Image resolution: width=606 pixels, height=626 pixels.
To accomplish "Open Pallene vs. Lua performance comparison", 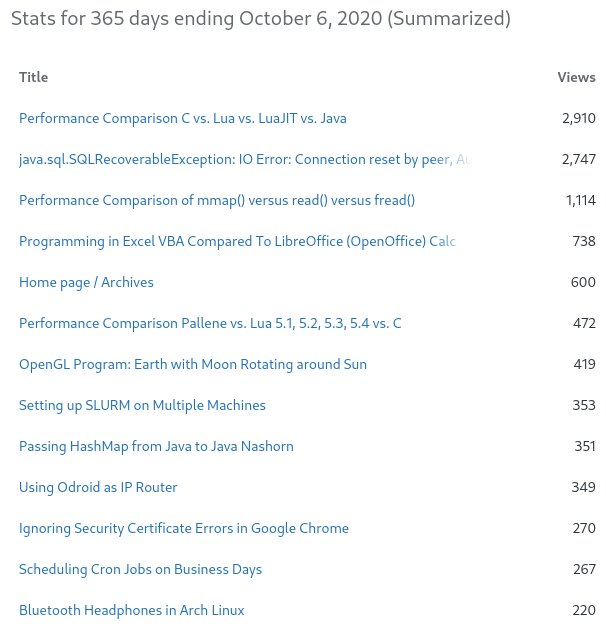I will 210,324.
